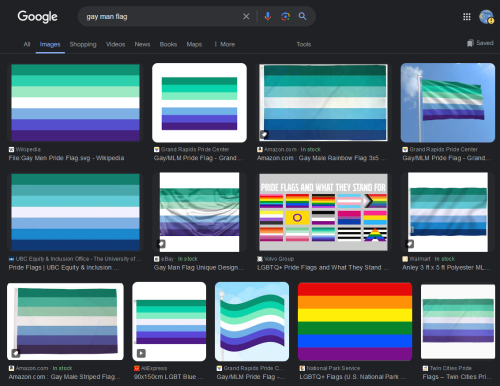Open the Google account profile avatar
The height and width of the screenshot is (386, 500).
[486, 17]
